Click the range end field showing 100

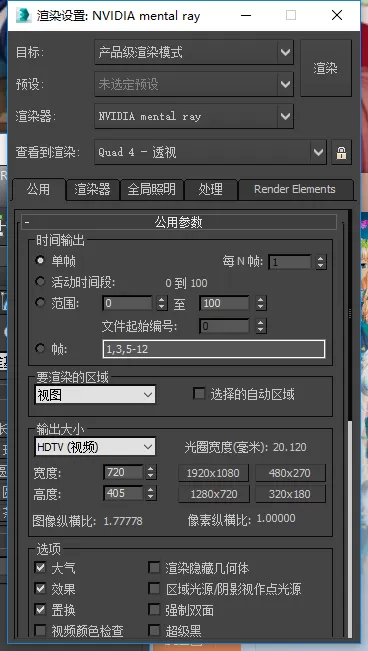[x=225, y=303]
